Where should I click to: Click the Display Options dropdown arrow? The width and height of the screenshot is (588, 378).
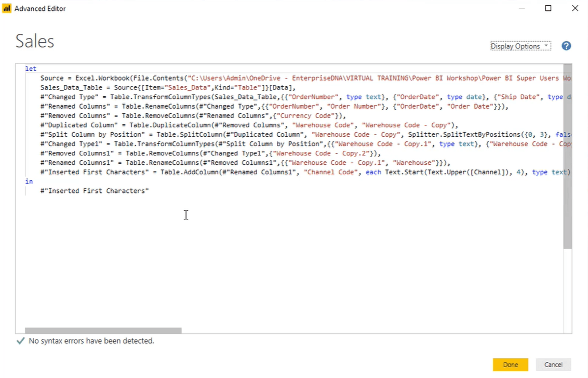(546, 45)
